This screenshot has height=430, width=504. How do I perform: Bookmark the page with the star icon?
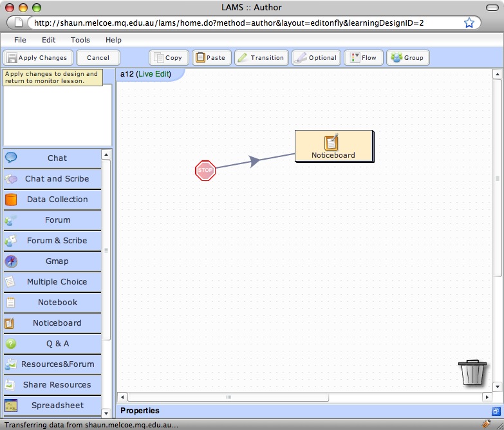469,23
